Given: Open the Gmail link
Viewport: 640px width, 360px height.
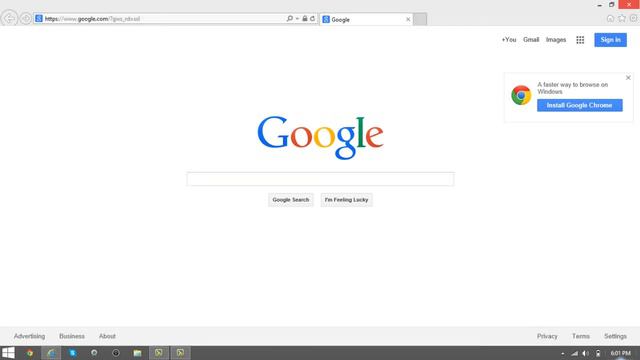Looking at the screenshot, I should [531, 40].
